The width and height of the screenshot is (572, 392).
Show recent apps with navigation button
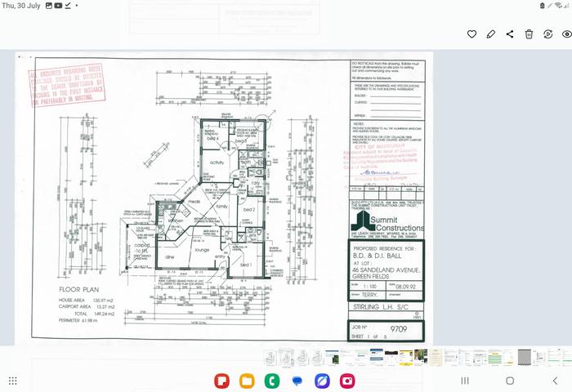coord(465,381)
